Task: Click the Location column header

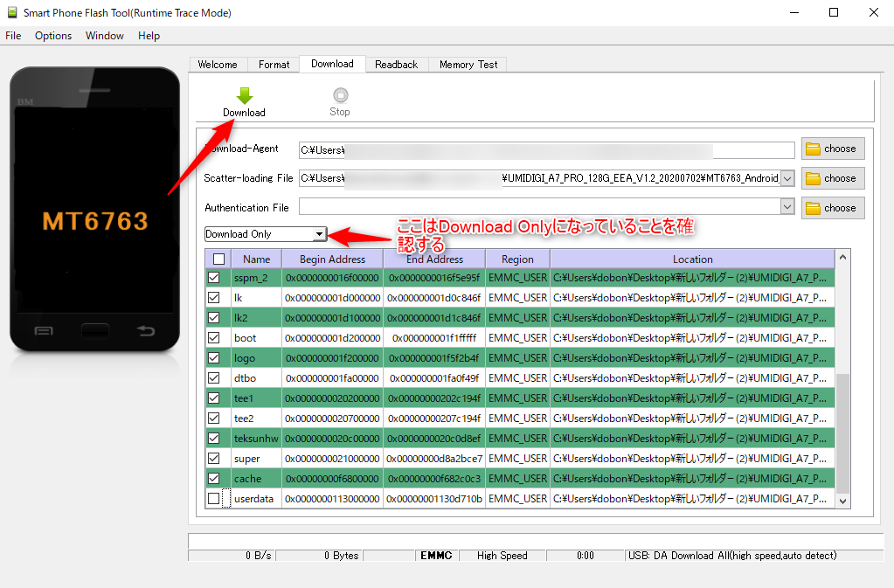Action: (692, 259)
